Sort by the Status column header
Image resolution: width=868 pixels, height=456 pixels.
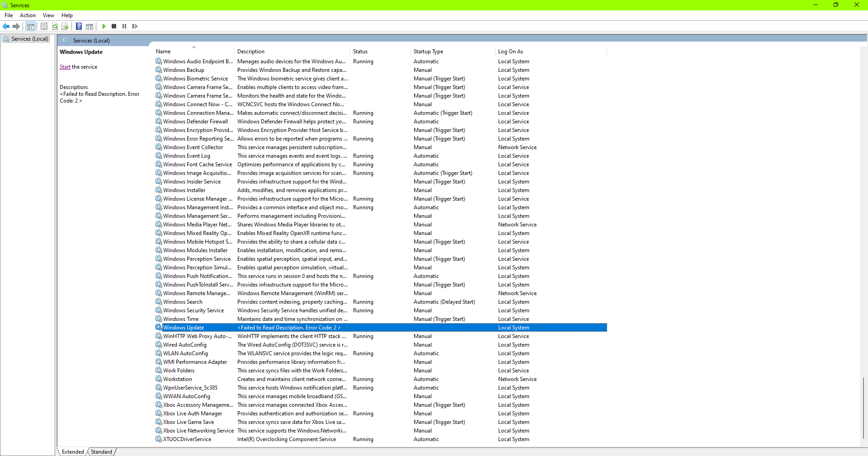click(381, 52)
